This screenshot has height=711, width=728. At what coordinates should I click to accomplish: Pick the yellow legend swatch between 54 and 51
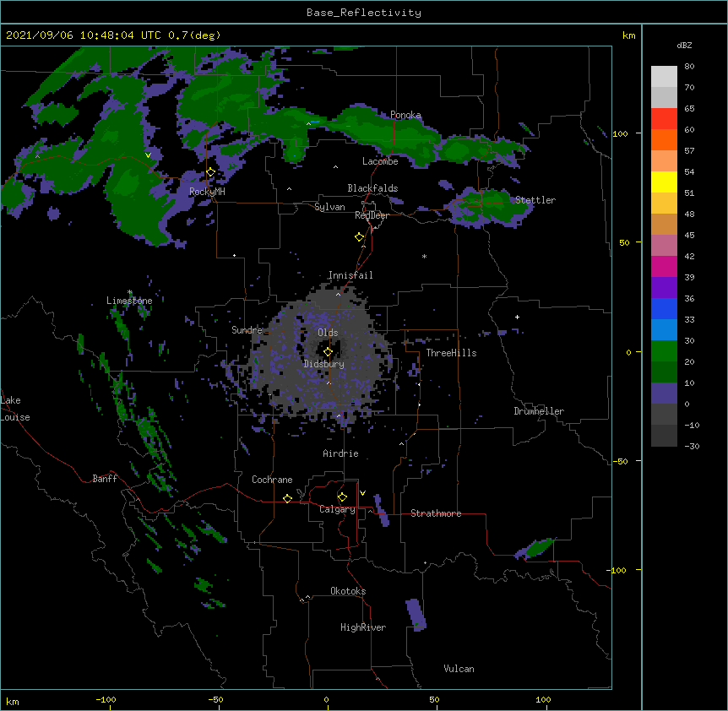point(664,182)
